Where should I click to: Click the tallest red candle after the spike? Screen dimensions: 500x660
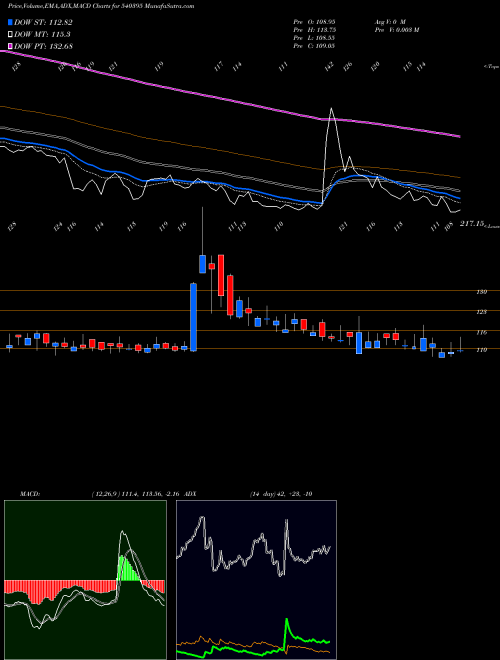coord(221,275)
